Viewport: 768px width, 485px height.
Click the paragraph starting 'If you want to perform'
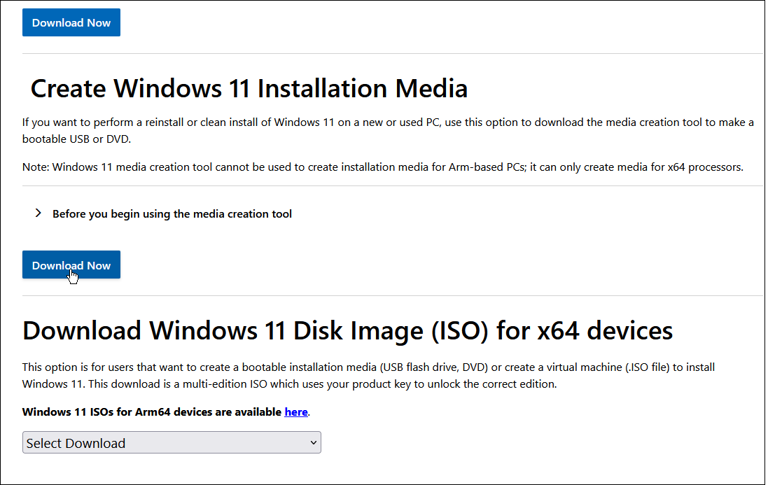tap(387, 130)
